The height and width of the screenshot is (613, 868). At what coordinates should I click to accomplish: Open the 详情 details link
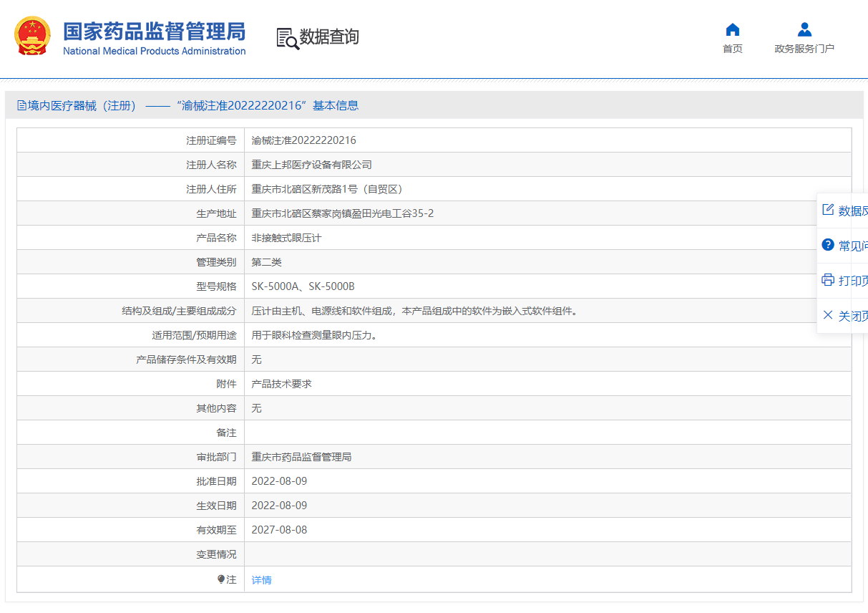pos(262,580)
